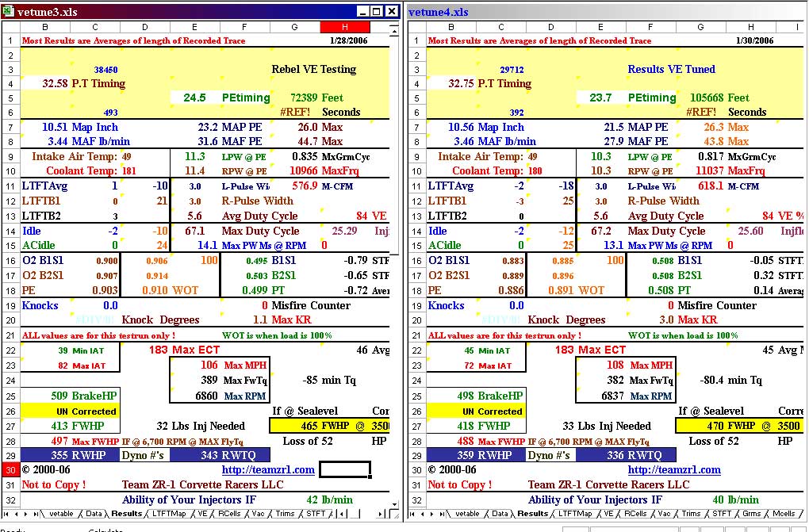The height and width of the screenshot is (532, 809).
Task: Click '336 RWTQ' cell in vetune4.xls
Action: (626, 455)
